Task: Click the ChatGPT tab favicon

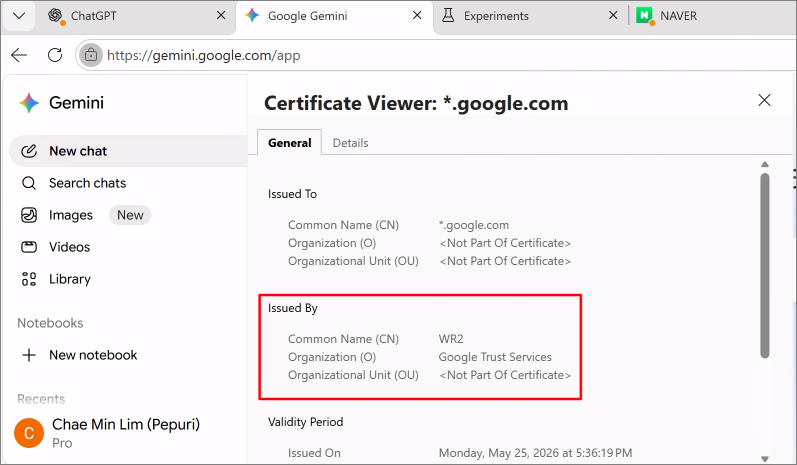Action: 55,16
